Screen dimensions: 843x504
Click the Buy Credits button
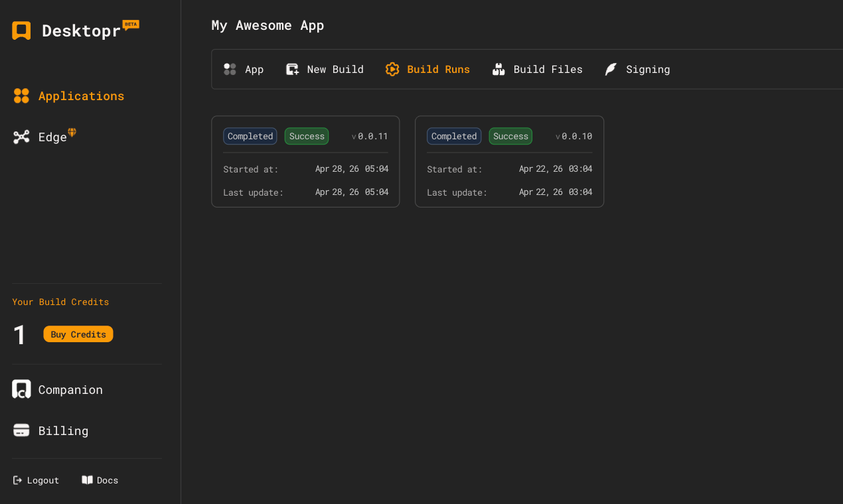click(78, 334)
